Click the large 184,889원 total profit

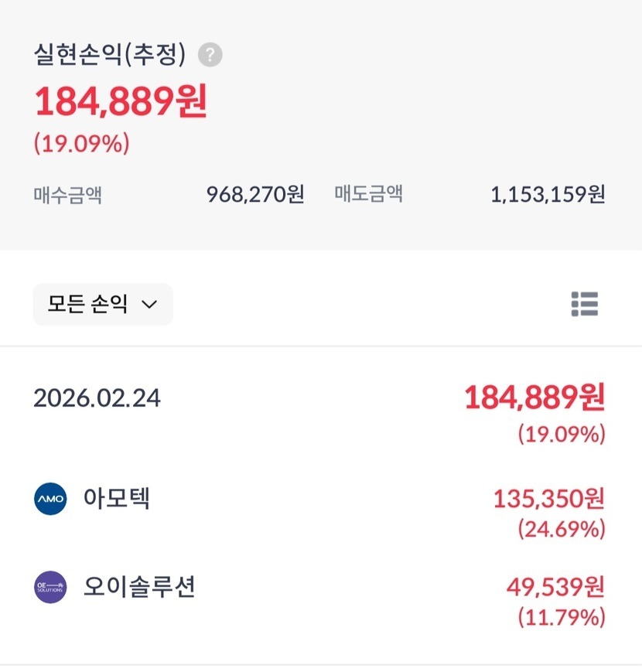(x=120, y=101)
